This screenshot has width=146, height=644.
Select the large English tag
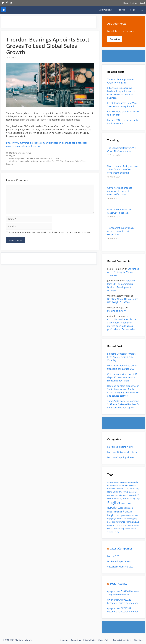click(113, 503)
